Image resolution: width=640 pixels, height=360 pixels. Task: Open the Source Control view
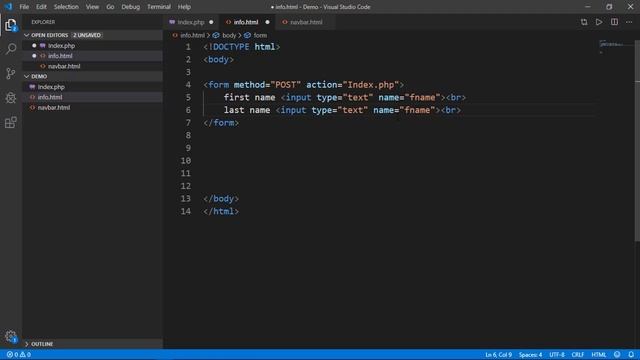(x=11, y=73)
